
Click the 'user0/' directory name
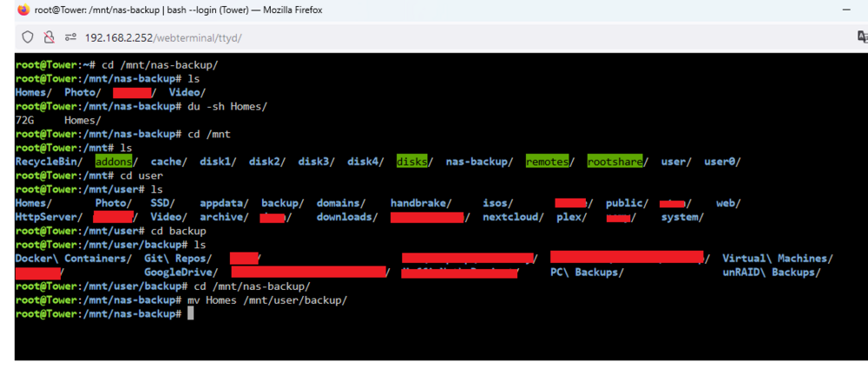tap(722, 161)
